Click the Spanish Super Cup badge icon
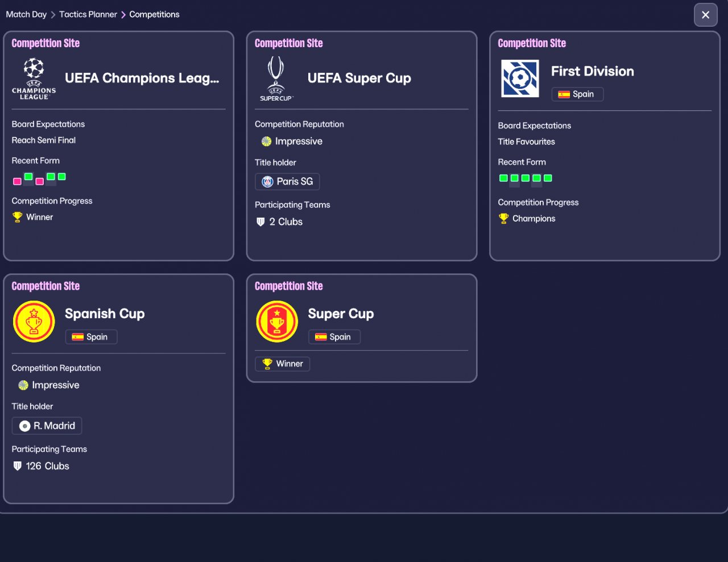Screen dimensions: 728x562 (x=277, y=322)
